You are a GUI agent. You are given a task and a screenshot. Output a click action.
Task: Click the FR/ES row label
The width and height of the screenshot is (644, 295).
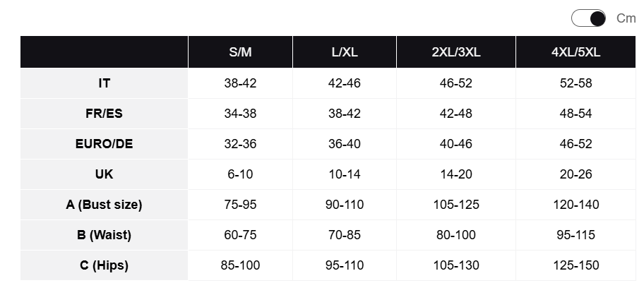click(104, 114)
